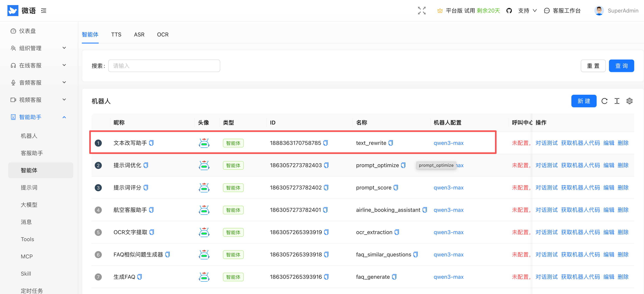The width and height of the screenshot is (644, 294).
Task: Click 删除 for OCR文字提取
Action: pos(623,232)
